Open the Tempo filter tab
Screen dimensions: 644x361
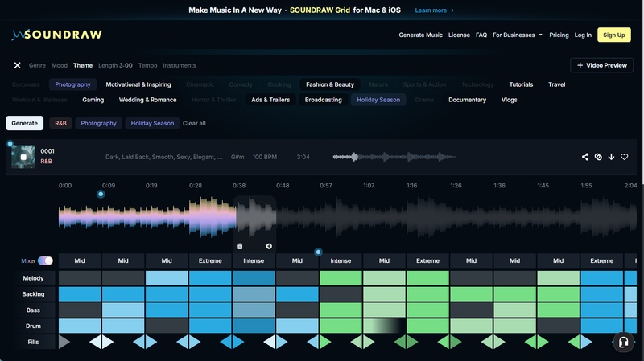[x=147, y=65]
